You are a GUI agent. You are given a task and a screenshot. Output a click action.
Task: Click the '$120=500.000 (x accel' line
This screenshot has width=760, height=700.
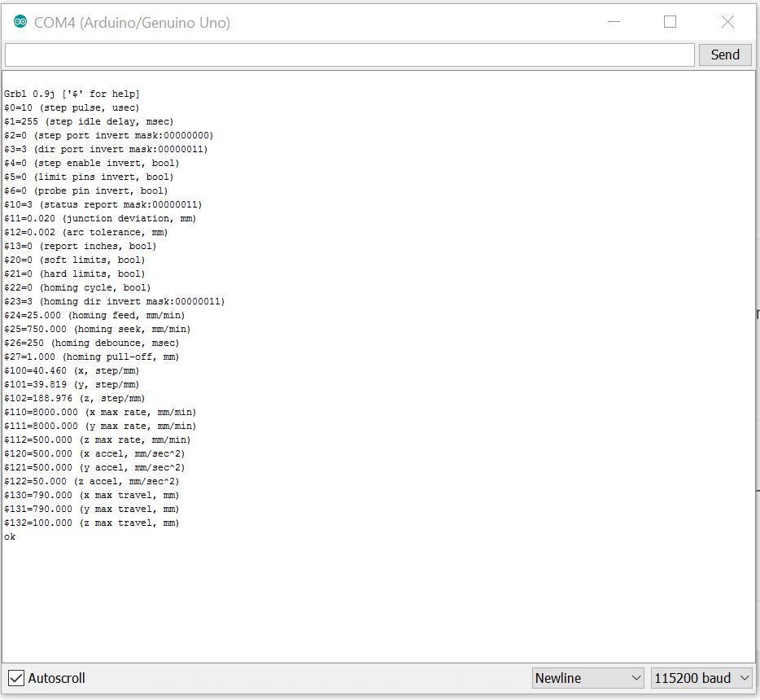[94, 453]
